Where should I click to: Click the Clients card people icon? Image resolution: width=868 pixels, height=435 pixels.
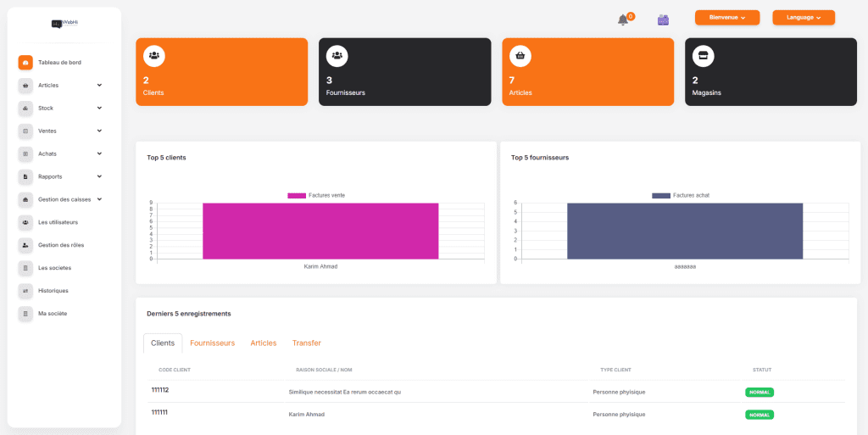(x=154, y=56)
